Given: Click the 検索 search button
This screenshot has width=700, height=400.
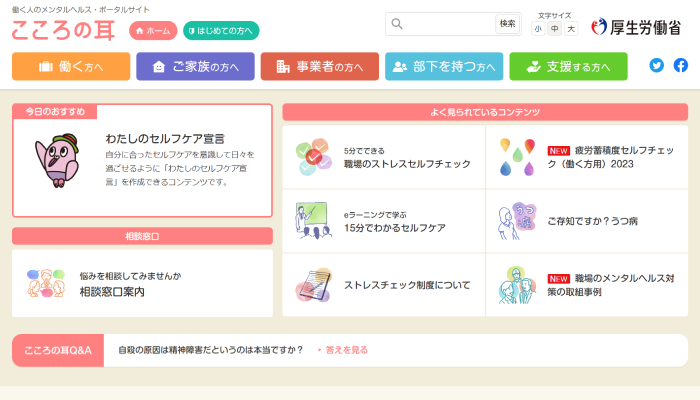Looking at the screenshot, I should (508, 24).
